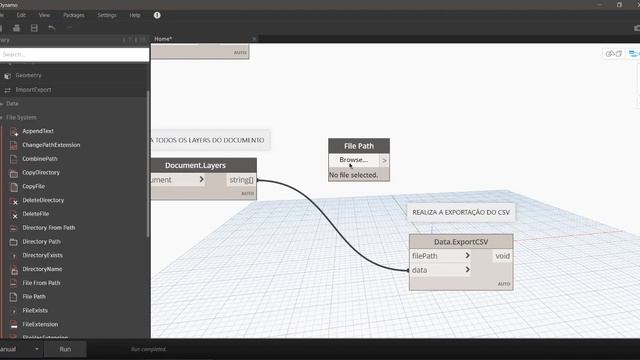Click the FileExists icon

14,311
